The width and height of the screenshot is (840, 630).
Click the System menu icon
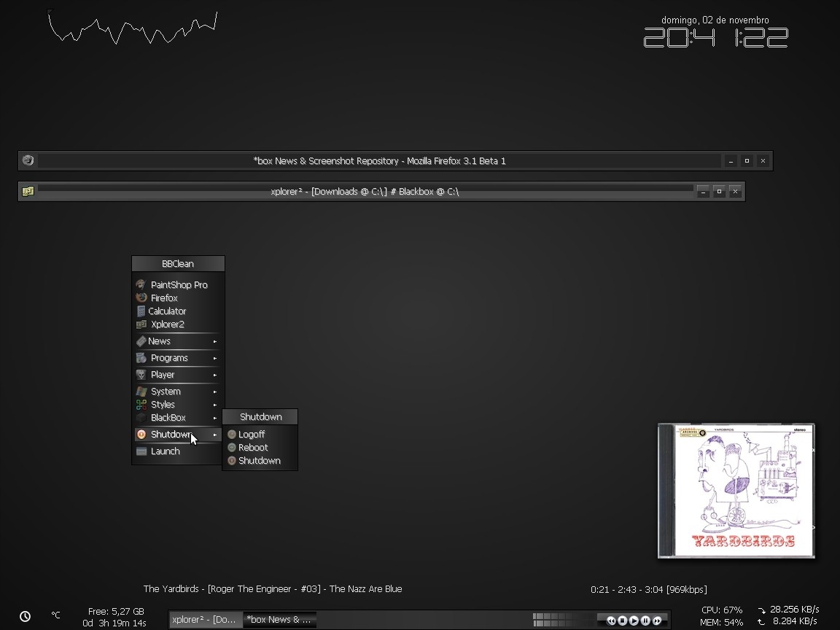click(141, 391)
